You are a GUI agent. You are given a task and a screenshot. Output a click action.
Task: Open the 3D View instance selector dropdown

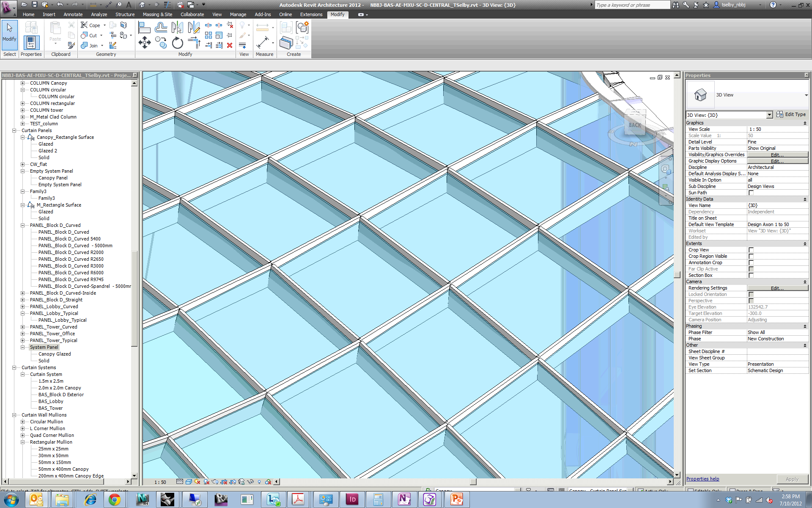pos(769,115)
